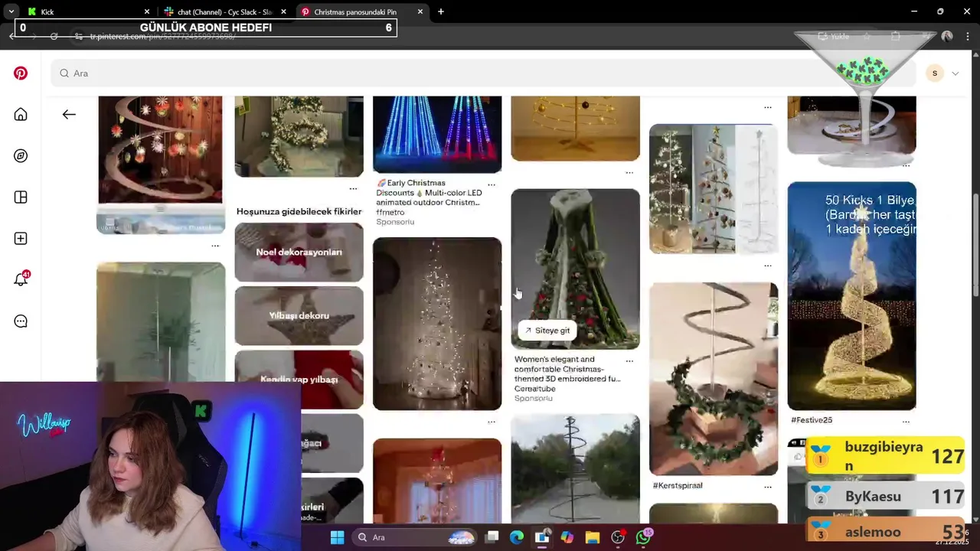The image size is (980, 551).
Task: Click the Pinterest Ara search field
Action: click(x=482, y=73)
